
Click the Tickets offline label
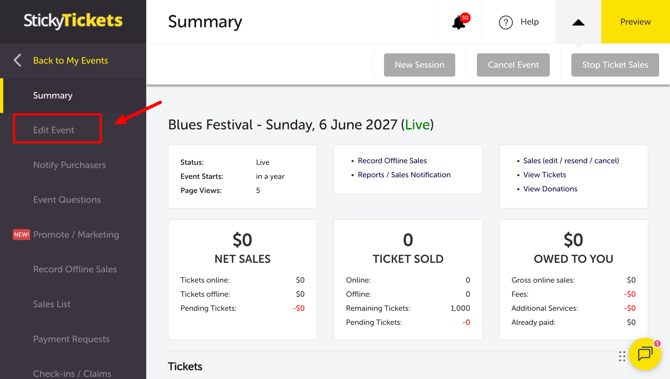(205, 294)
